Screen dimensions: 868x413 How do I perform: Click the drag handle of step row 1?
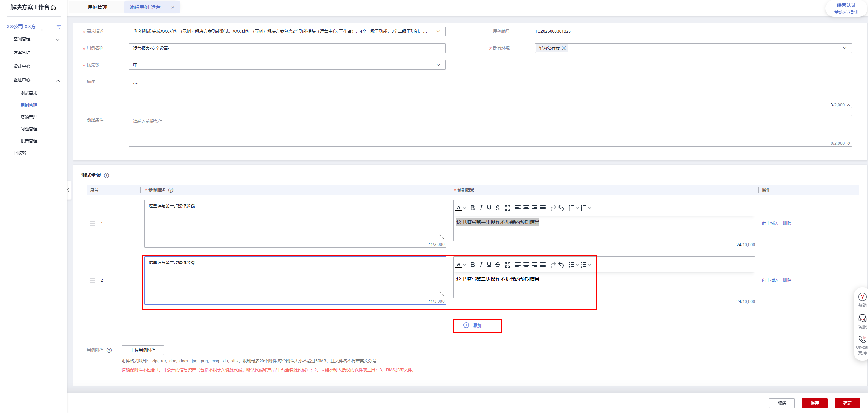point(93,224)
